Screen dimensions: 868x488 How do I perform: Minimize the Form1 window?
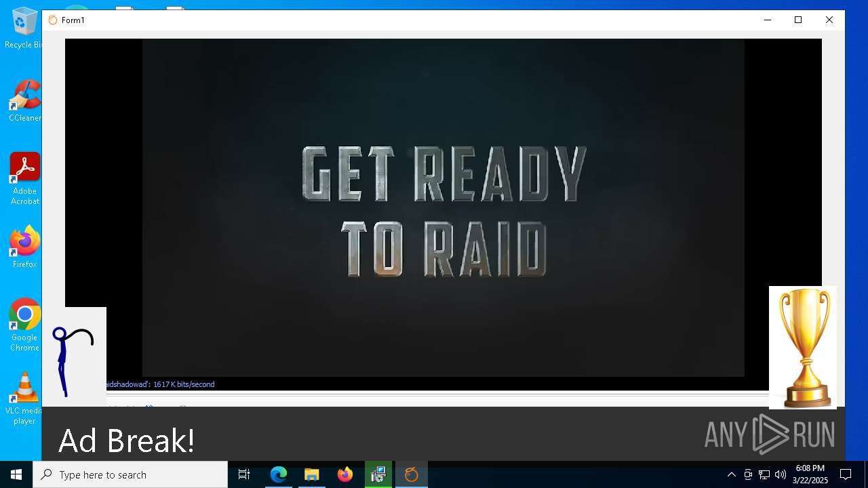pos(768,20)
